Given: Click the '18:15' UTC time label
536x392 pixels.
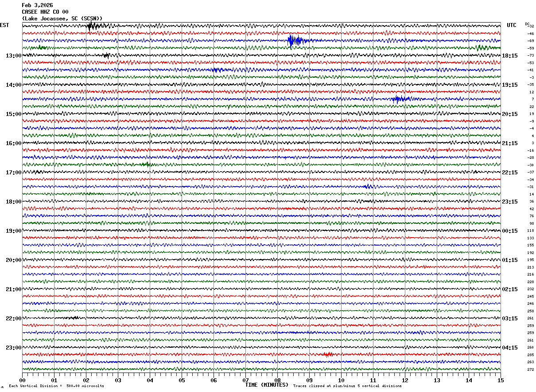Looking at the screenshot, I should [510, 56].
